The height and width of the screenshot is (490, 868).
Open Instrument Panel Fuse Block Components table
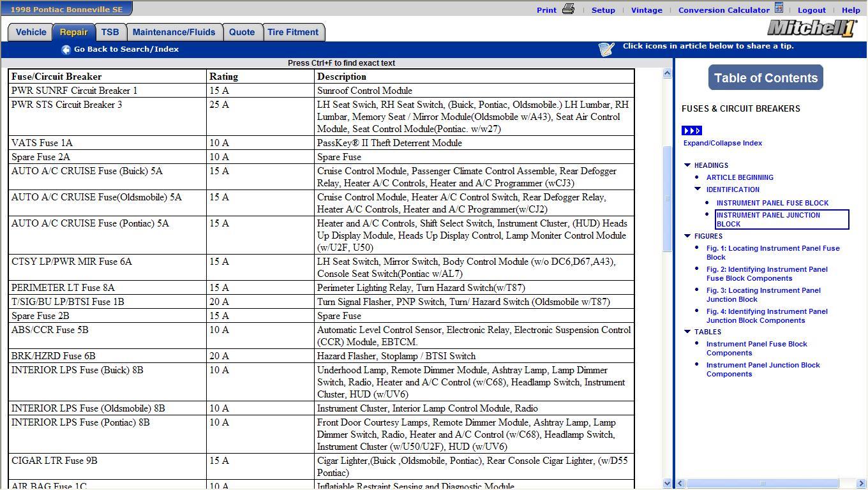click(757, 348)
